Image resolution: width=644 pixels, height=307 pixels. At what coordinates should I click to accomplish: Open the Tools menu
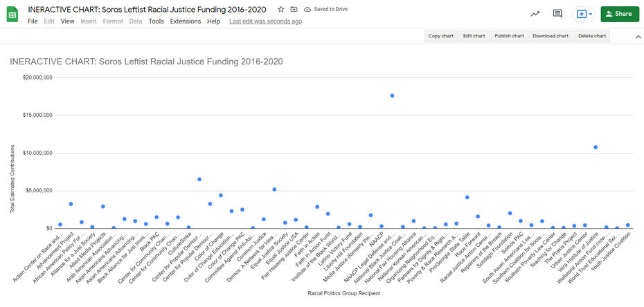tap(156, 21)
